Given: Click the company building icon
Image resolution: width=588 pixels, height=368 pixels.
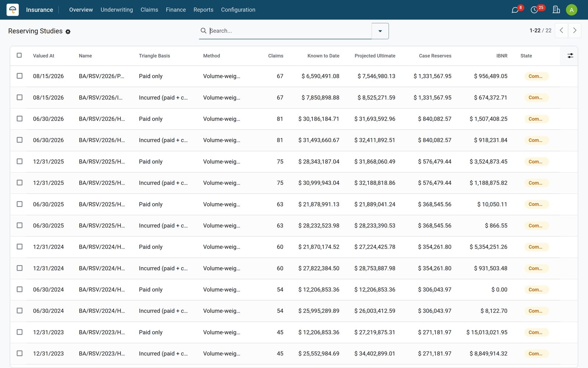Looking at the screenshot, I should point(556,10).
